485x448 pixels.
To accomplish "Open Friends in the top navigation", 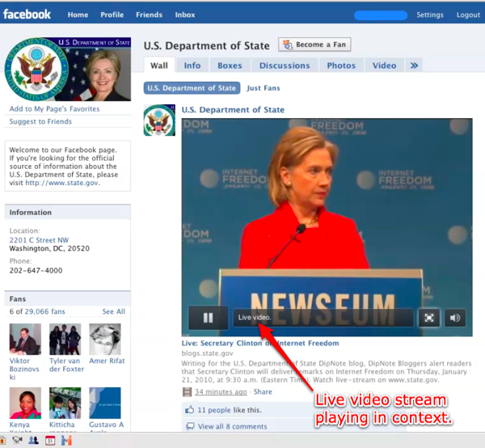I will (149, 15).
